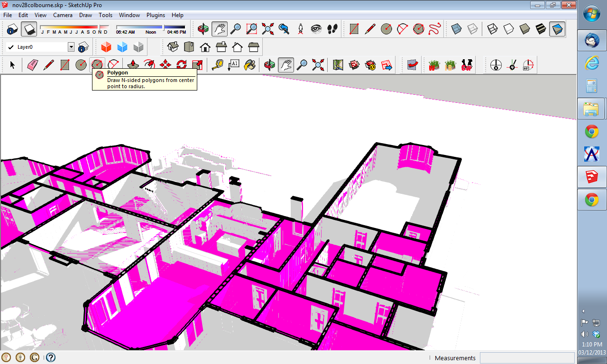Open the Plugins menu
Screen dimensions: 607x364
pos(156,15)
